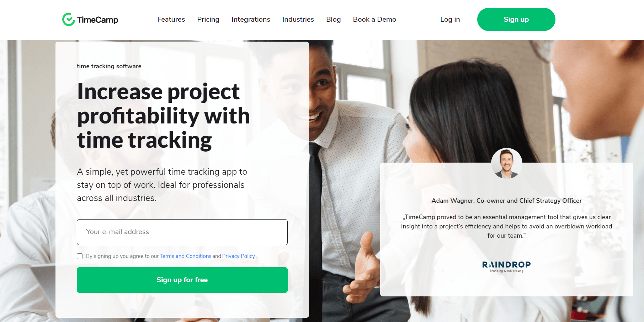
Task: Go to the Pricing page
Action: coord(208,19)
